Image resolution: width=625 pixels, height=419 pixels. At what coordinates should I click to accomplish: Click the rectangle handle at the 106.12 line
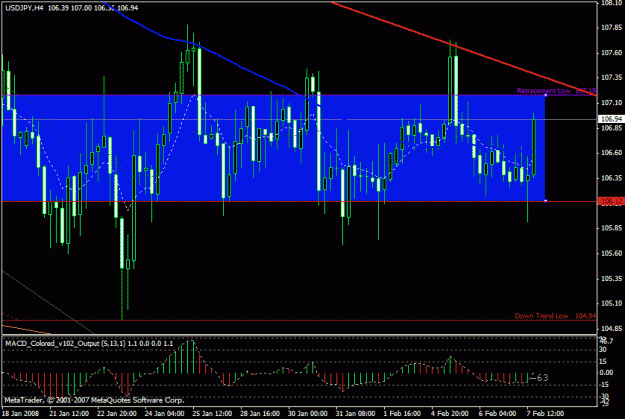click(546, 201)
